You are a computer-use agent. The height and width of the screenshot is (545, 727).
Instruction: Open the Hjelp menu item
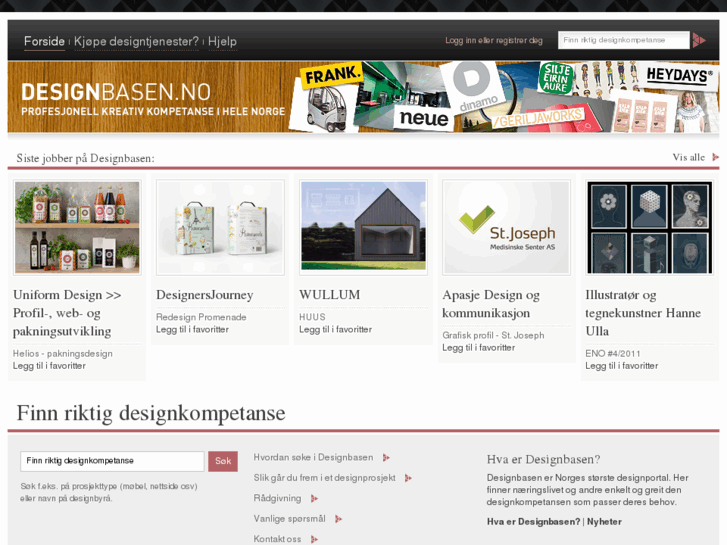(x=222, y=41)
